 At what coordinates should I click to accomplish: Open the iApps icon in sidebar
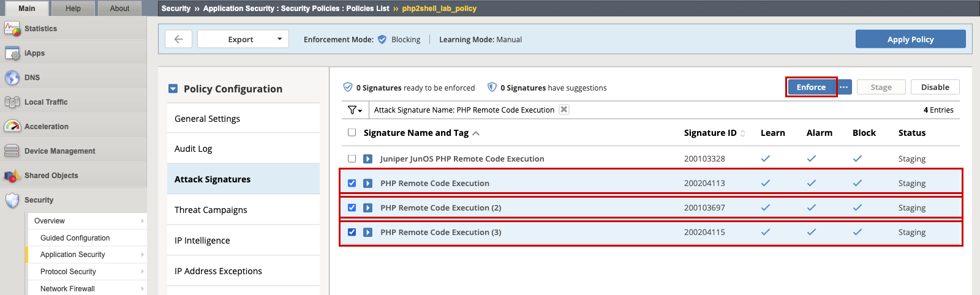[x=12, y=53]
